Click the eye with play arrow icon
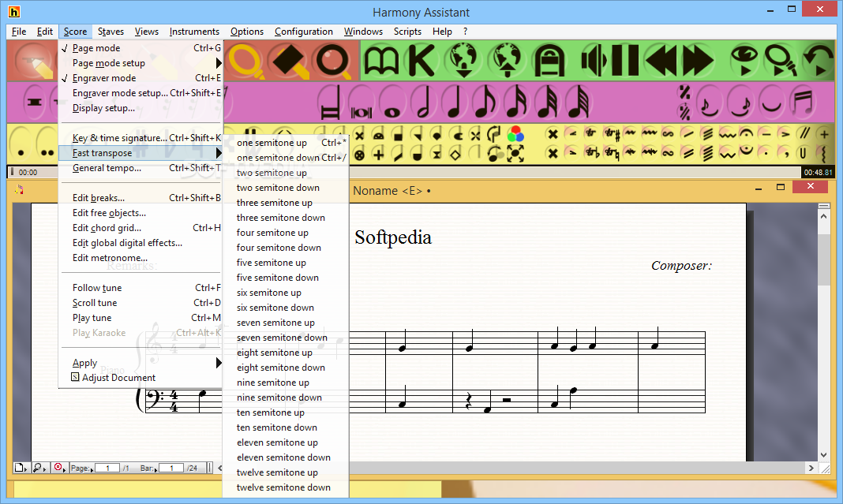This screenshot has height=504, width=843. pos(744,61)
